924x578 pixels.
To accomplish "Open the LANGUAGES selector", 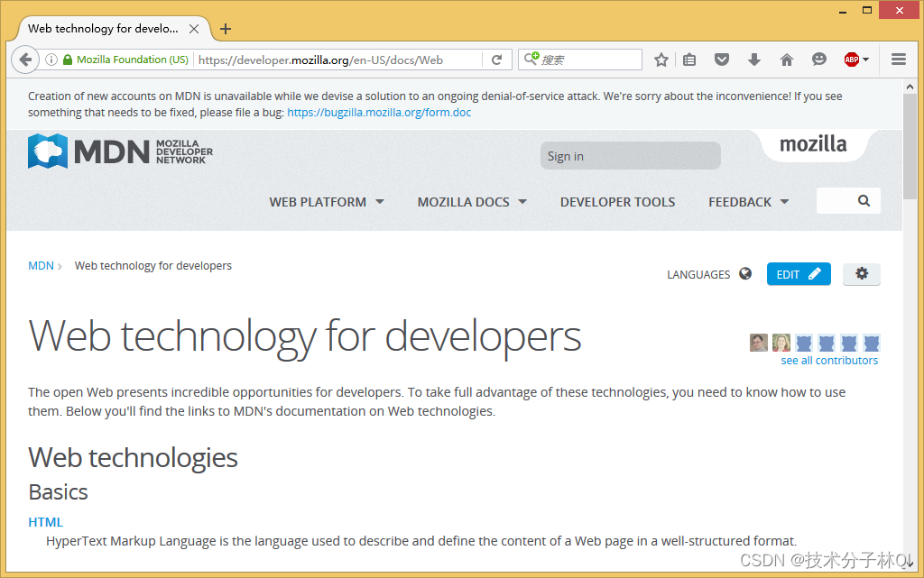I will (x=698, y=275).
